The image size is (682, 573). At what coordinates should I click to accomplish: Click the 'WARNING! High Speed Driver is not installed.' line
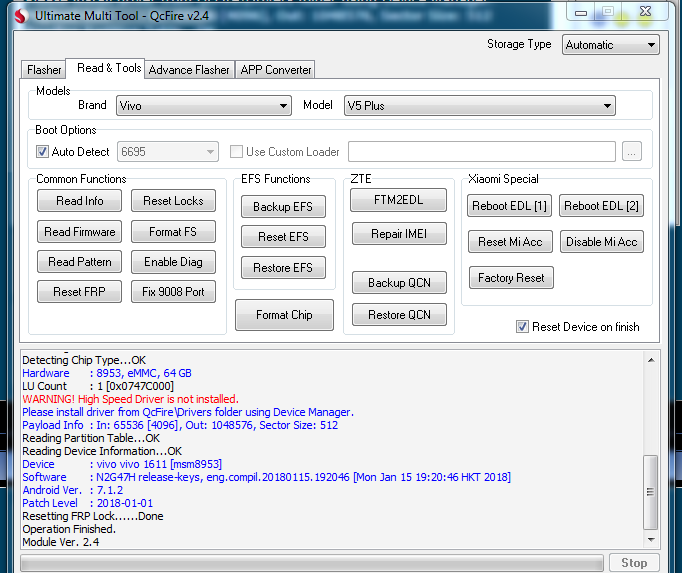(x=130, y=399)
